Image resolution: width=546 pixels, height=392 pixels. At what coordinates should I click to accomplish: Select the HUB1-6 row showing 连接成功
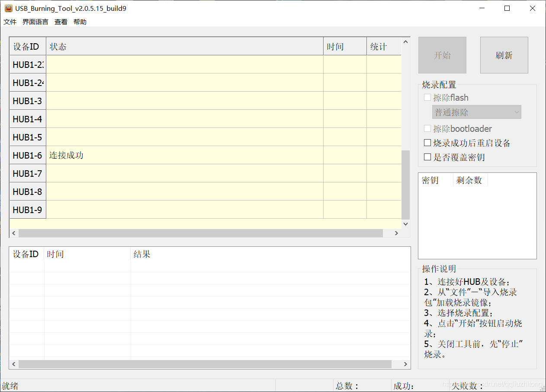click(173, 155)
